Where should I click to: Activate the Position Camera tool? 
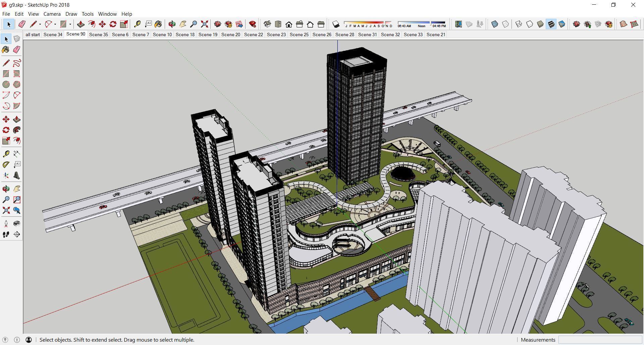6,224
